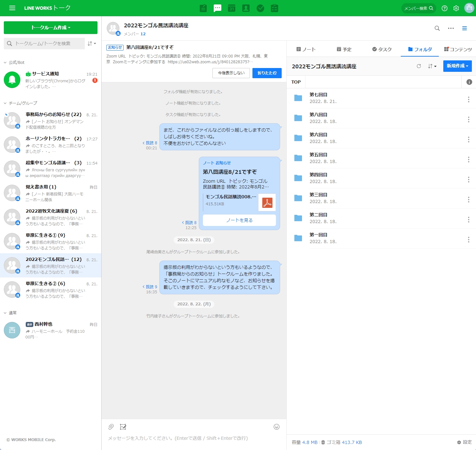Open the help question mark icon
The width and height of the screenshot is (476, 450).
coord(445,8)
